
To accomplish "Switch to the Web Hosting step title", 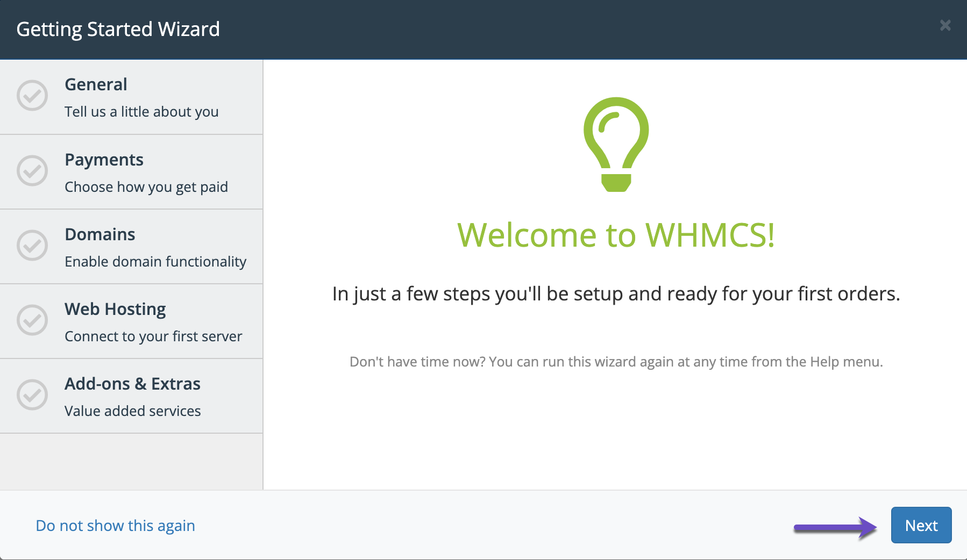I will [115, 309].
